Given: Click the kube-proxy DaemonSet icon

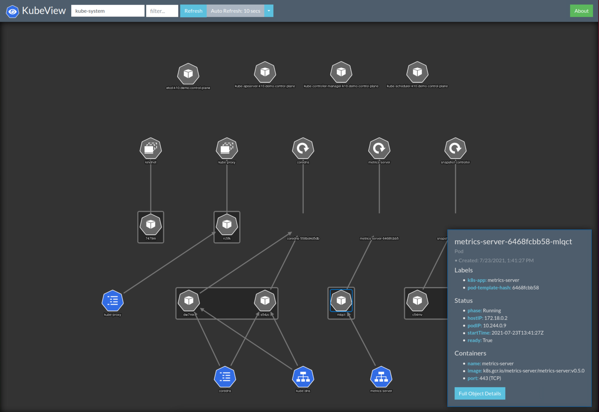Looking at the screenshot, I should 227,148.
